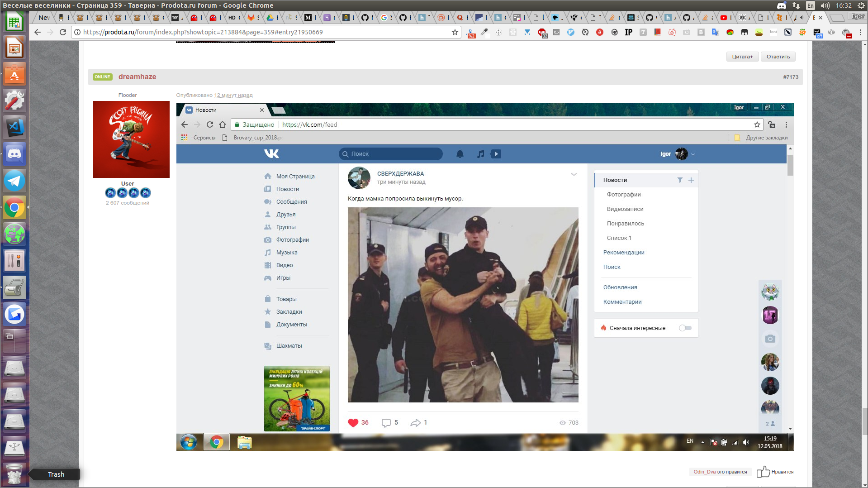Open the system volume indicator
Image resolution: width=868 pixels, height=488 pixels.
825,5
